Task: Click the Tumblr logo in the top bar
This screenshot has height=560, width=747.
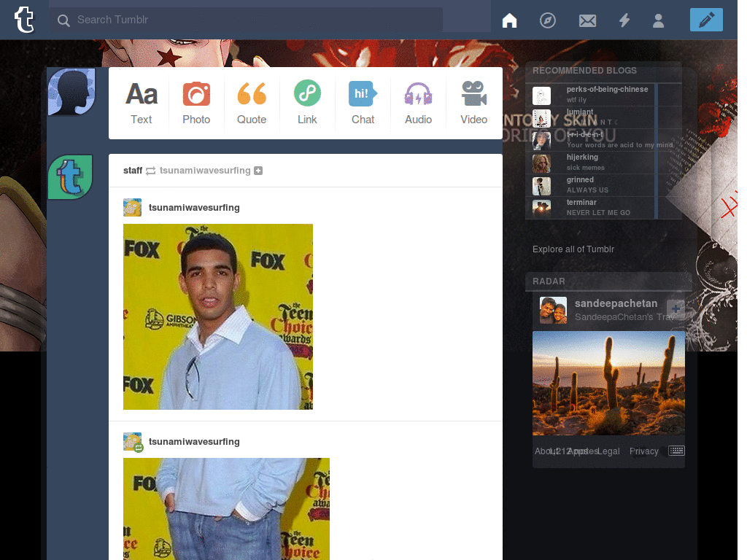Action: [24, 20]
